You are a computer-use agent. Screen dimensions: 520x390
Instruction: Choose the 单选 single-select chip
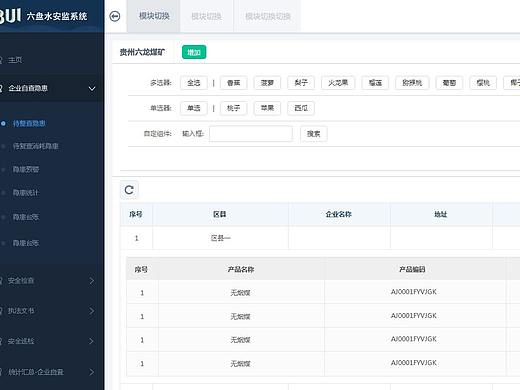[194, 108]
